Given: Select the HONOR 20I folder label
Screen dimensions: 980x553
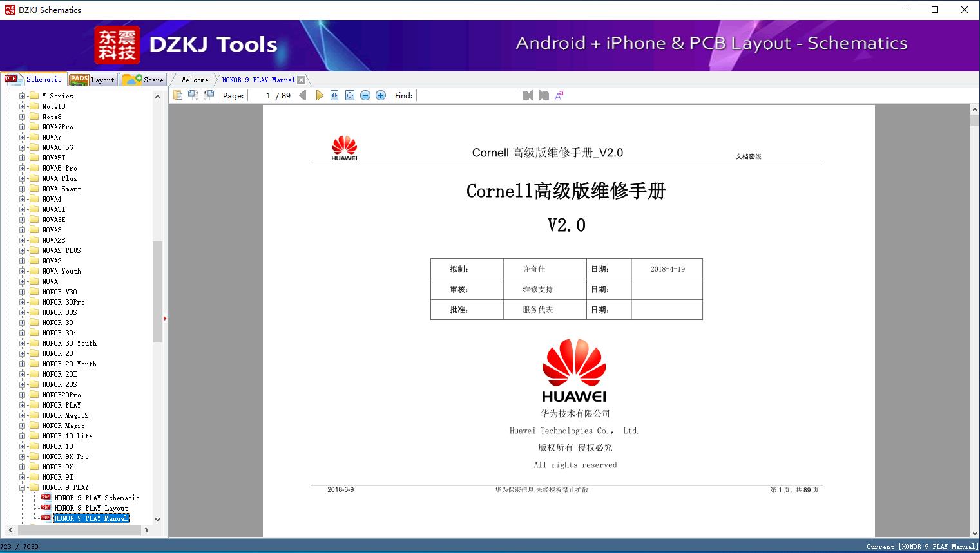Looking at the screenshot, I should click(59, 374).
